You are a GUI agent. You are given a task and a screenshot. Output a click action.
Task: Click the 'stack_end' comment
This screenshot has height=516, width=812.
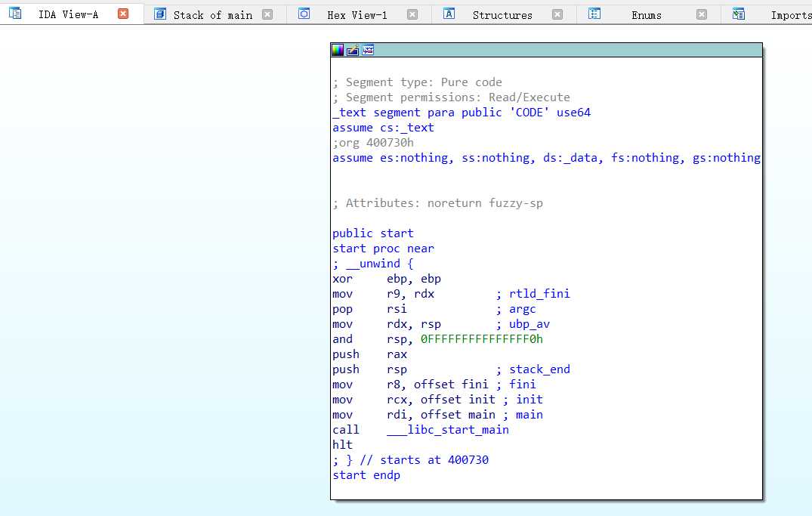tap(539, 369)
